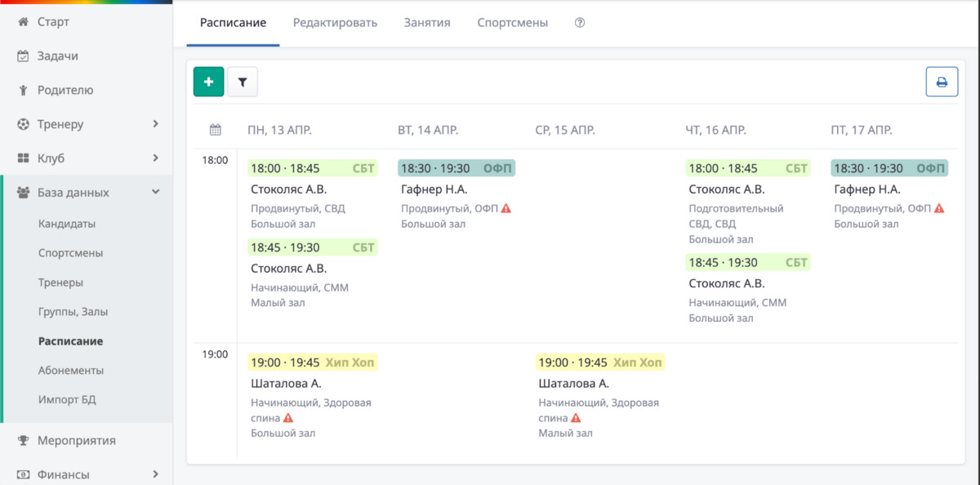Click the home icon beside Старт

point(23,22)
